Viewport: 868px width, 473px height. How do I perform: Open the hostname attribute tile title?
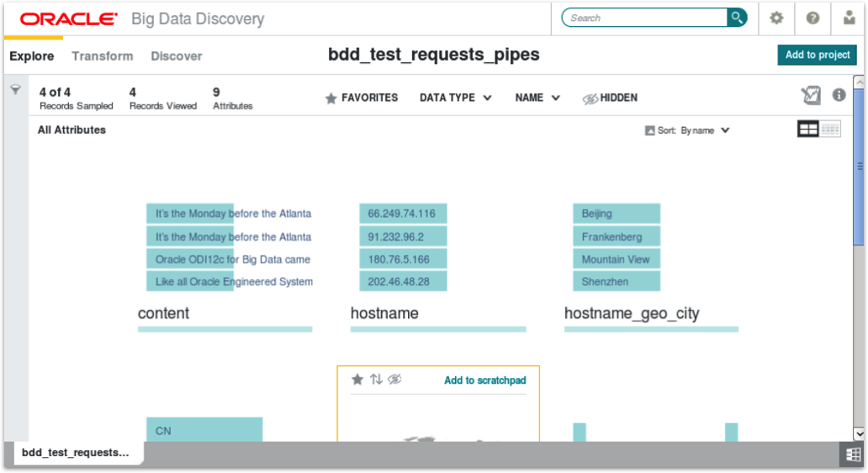tap(384, 313)
